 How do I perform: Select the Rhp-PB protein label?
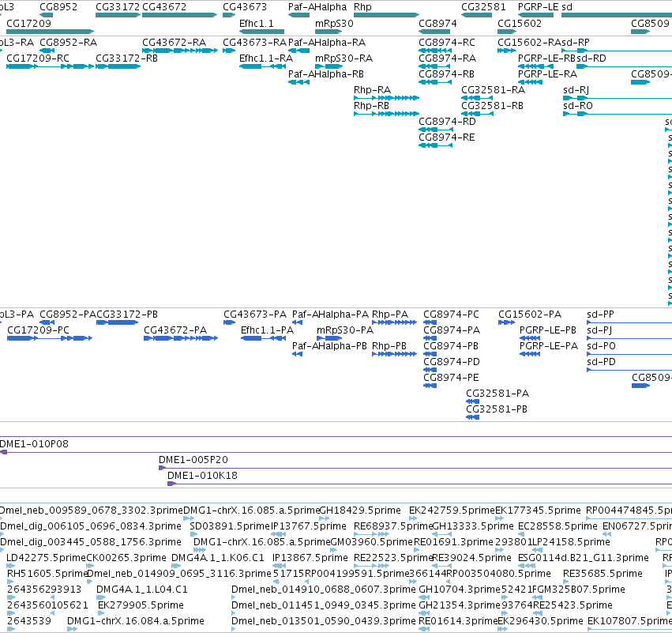pyautogui.click(x=389, y=346)
